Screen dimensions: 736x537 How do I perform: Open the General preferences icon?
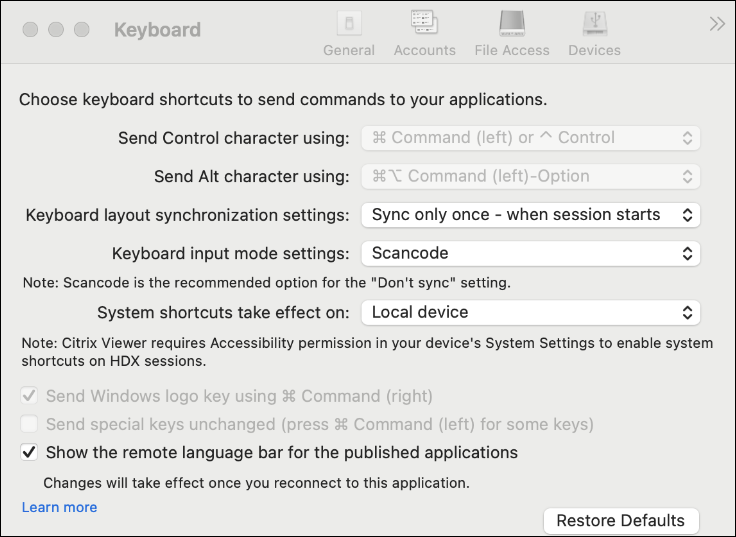348,23
